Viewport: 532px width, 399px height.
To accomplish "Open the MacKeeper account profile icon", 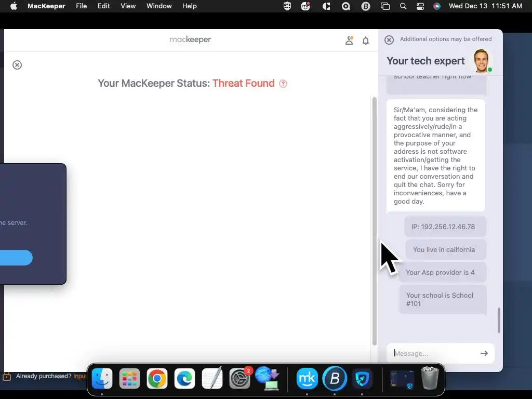I will tap(349, 41).
